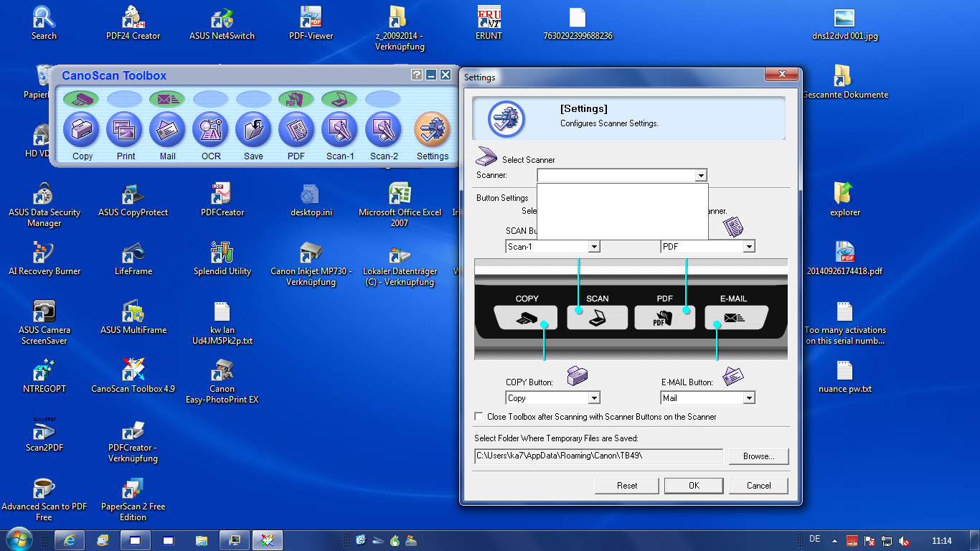Open ASUS Net4Switch desktop icon
The image size is (980, 551).
(x=222, y=24)
